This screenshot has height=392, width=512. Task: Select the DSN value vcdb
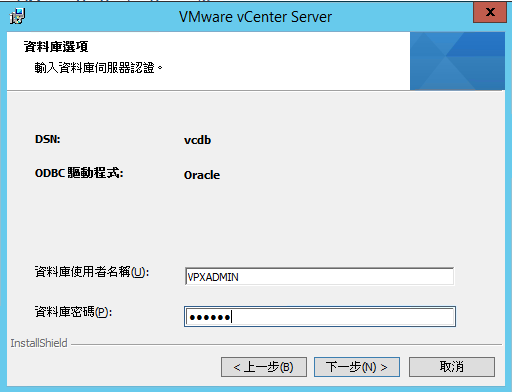coord(197,140)
